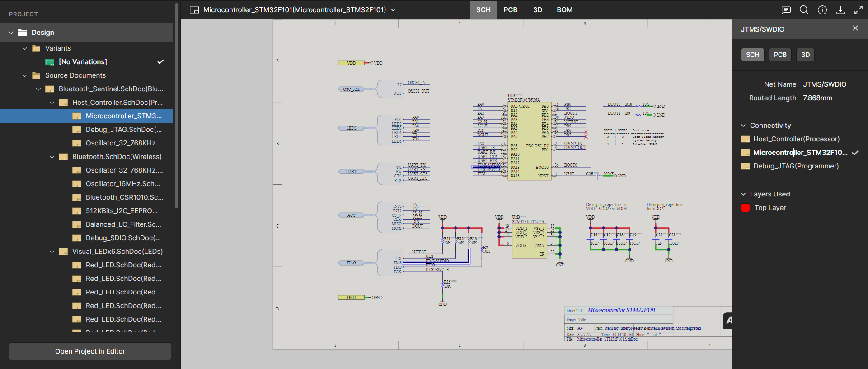This screenshot has width=868, height=369.
Task: Close the JTMS/SWDIO panel
Action: click(x=855, y=28)
